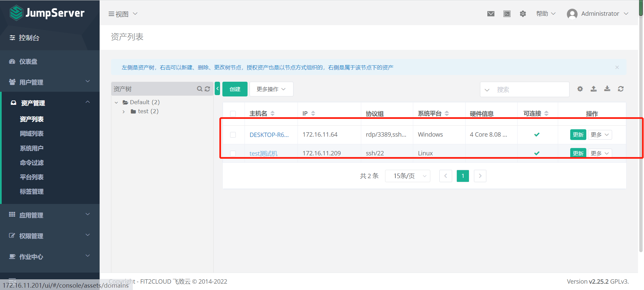Click the green 创建 button
Screen dimensions: 644x290
tap(235, 89)
